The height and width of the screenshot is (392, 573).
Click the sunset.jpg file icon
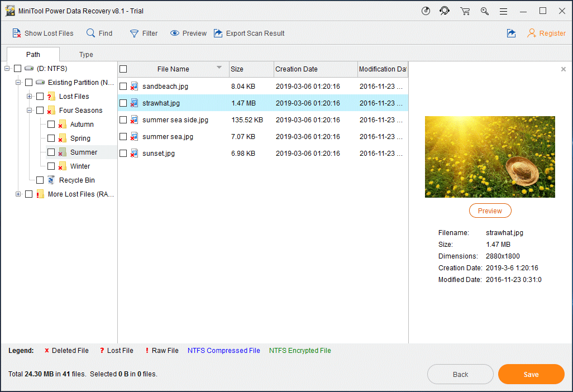click(x=134, y=154)
